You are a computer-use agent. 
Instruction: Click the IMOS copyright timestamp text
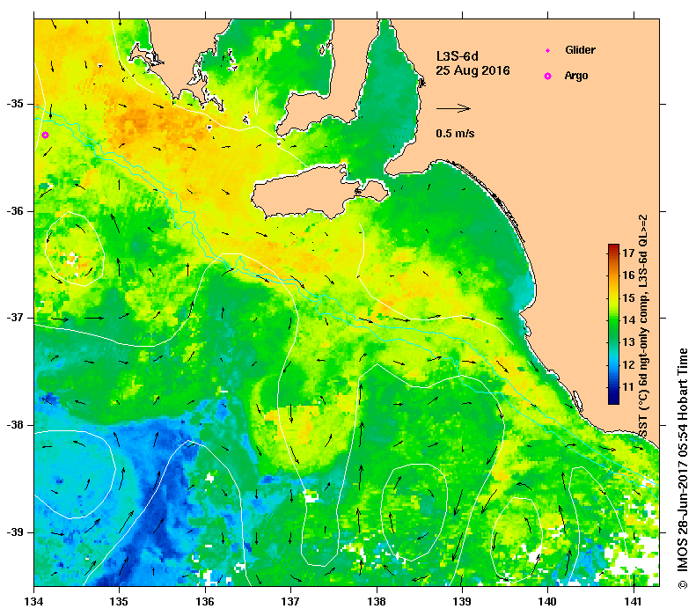(682, 468)
